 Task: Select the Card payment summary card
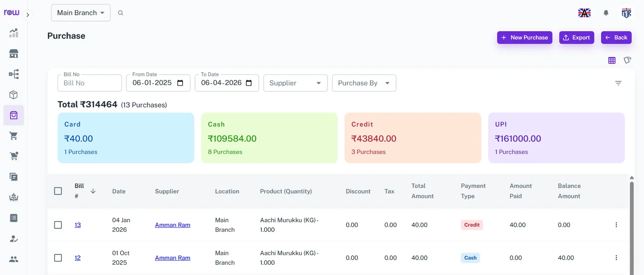(126, 138)
